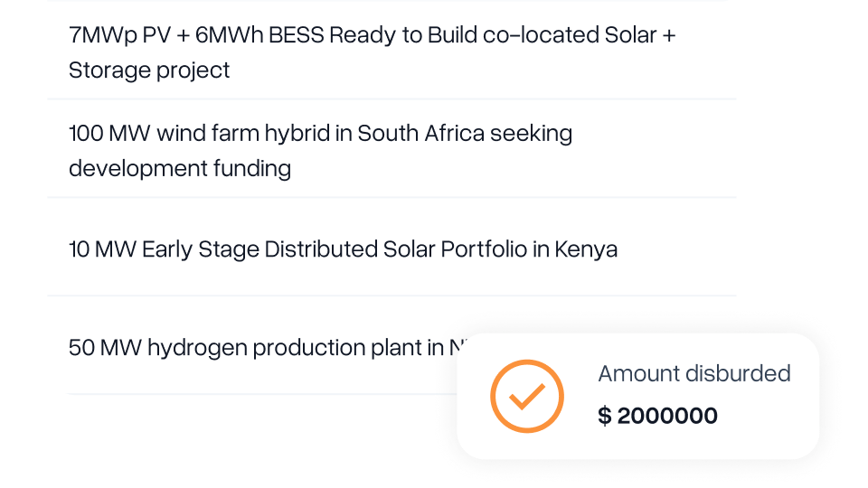Click the word 'Kenya' in the solar listing
Viewport: 868px width, 488px height.
coord(586,249)
